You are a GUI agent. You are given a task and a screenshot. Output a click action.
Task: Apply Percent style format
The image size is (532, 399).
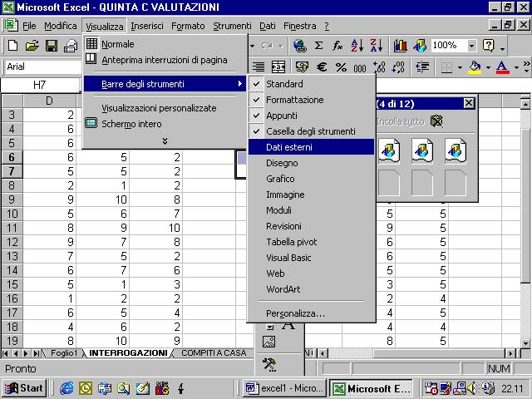point(341,66)
